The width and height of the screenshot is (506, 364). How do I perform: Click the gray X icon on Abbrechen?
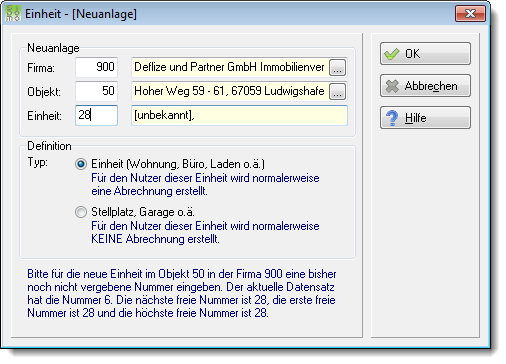coord(392,86)
